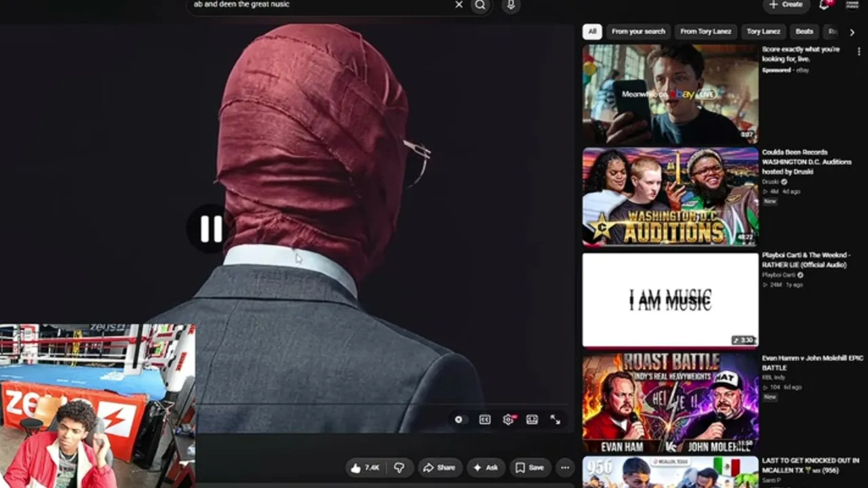
Task: Open the account avatar menu
Action: [852, 4]
